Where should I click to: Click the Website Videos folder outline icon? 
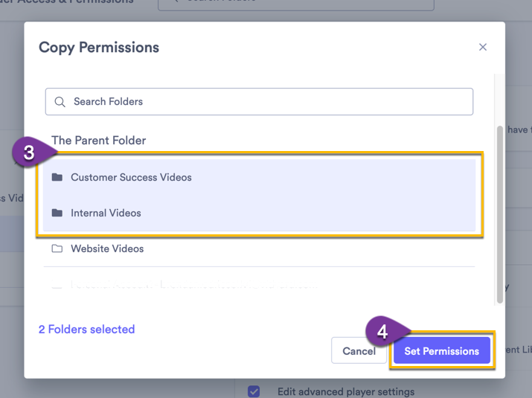click(57, 248)
